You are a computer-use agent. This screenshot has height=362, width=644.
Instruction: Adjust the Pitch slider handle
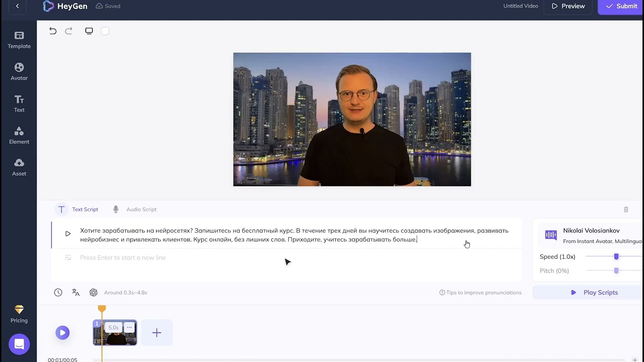coord(616,270)
